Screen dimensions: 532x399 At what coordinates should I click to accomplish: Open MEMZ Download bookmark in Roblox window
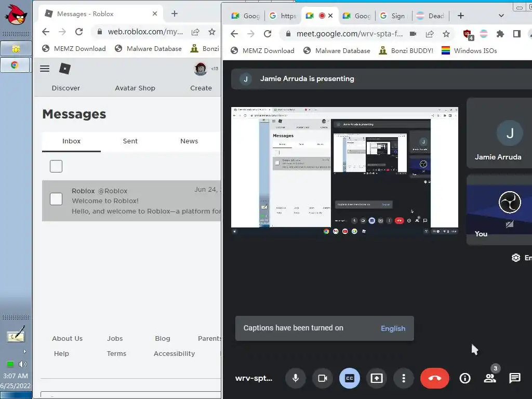click(x=74, y=48)
